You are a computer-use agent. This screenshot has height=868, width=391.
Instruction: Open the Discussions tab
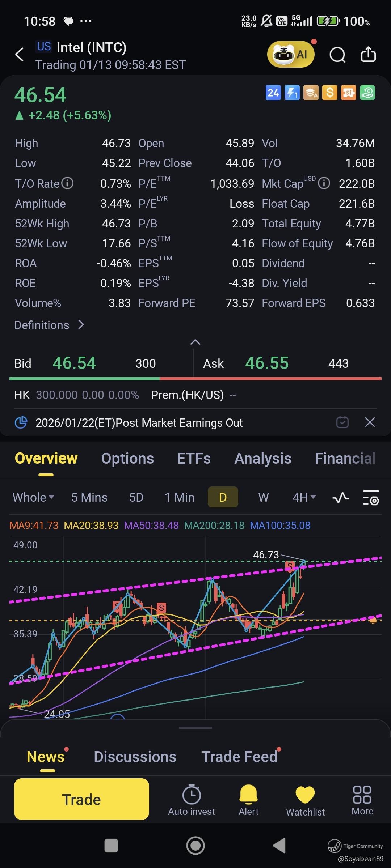135,757
